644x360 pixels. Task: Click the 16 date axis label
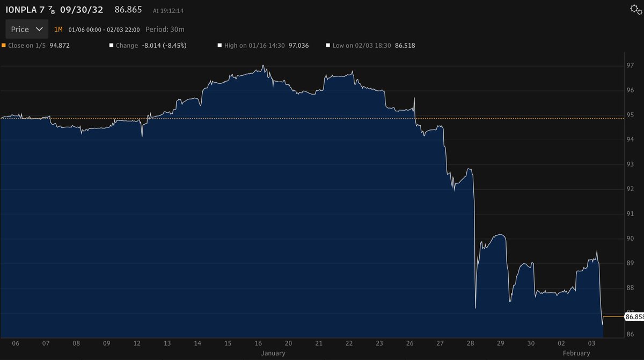[x=258, y=343]
